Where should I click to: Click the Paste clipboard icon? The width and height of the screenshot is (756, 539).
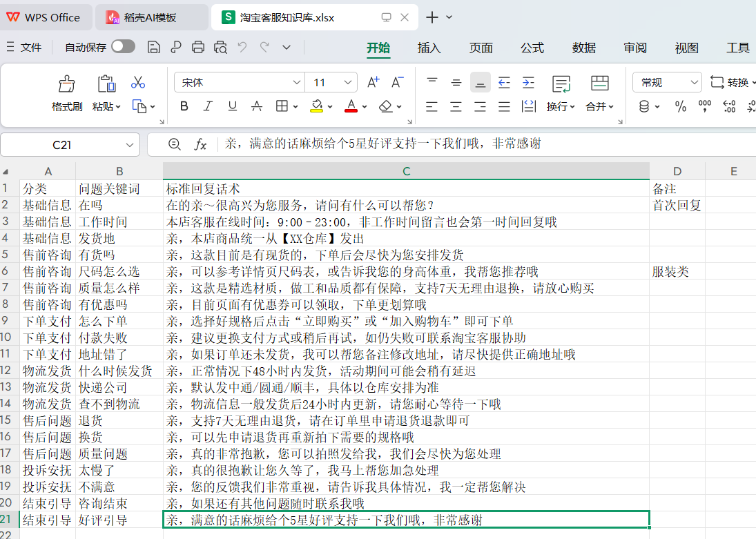[x=106, y=84]
